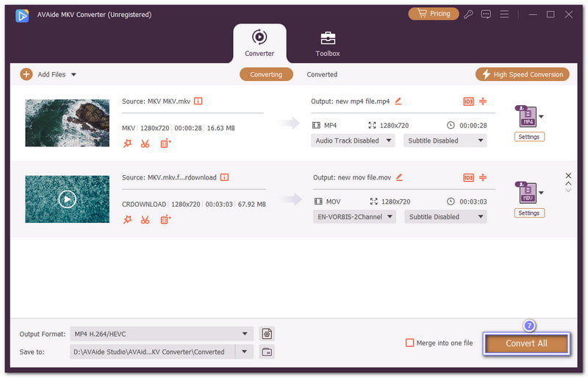Open Settings for the MOV output

tap(529, 213)
